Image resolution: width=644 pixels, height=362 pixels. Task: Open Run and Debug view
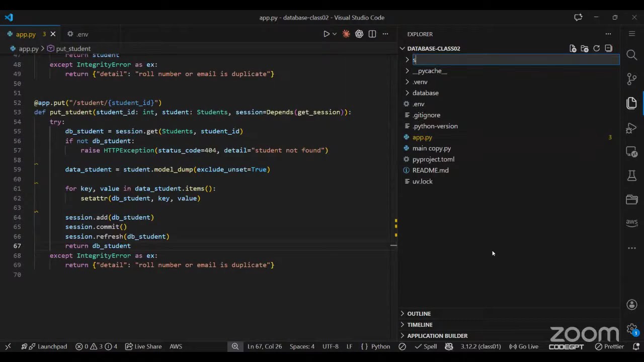click(x=632, y=128)
